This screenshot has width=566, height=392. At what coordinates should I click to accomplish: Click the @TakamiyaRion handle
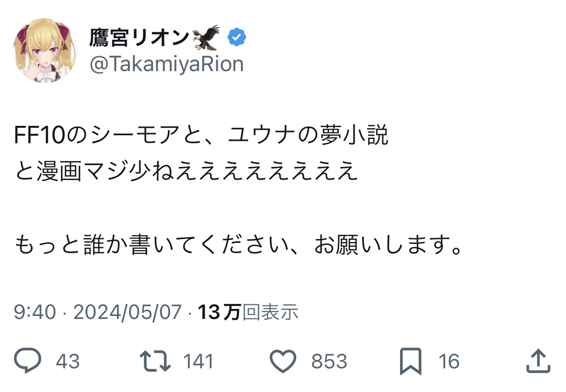167,64
